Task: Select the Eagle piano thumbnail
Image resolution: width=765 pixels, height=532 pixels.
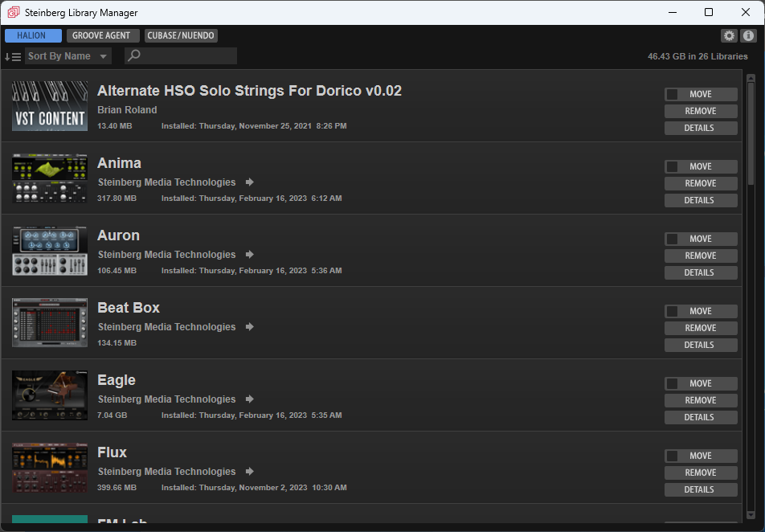Action: tap(50, 395)
